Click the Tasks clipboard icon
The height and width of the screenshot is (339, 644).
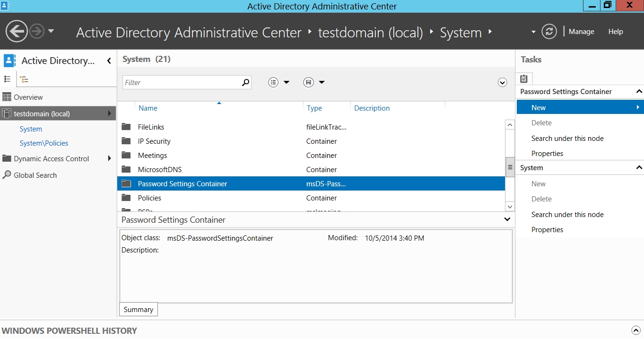coord(524,78)
